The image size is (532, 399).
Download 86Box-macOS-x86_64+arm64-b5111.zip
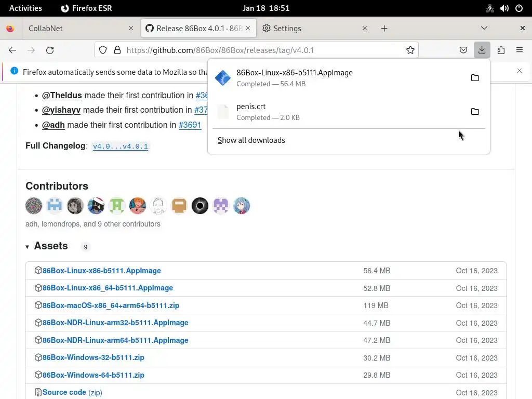point(111,305)
